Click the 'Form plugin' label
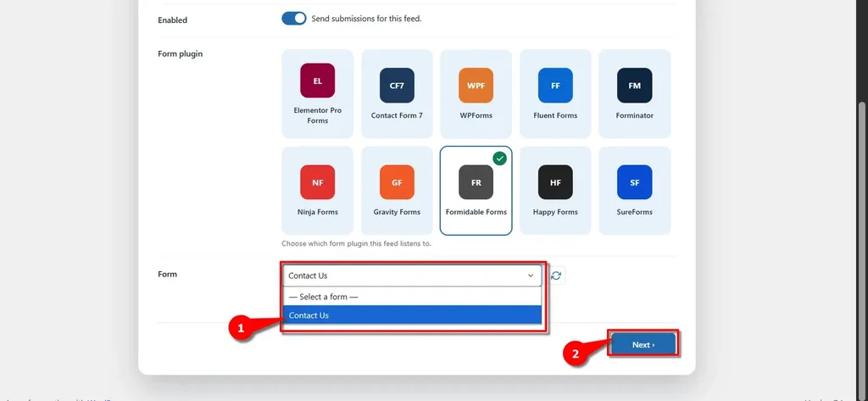The width and height of the screenshot is (868, 401). (x=180, y=53)
